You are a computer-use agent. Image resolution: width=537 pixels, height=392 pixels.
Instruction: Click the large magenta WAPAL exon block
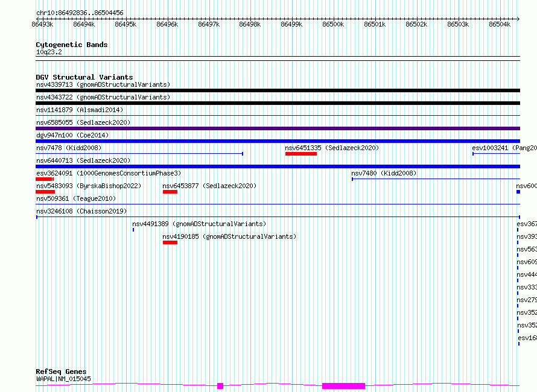tap(343, 386)
